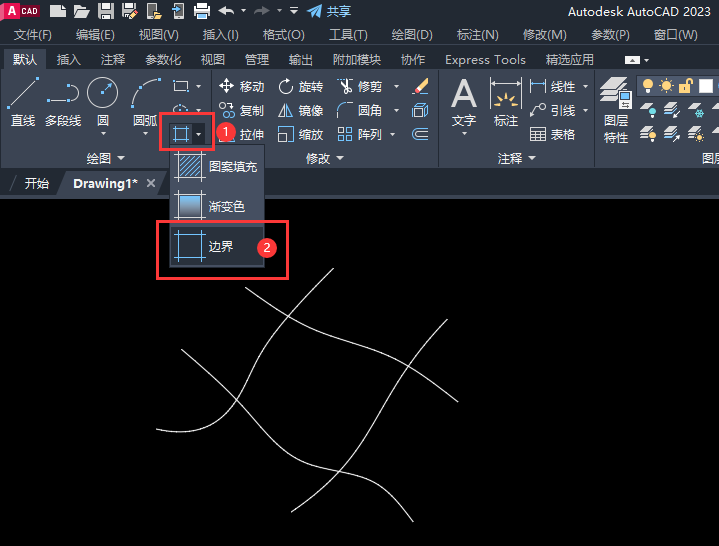Screen dimensions: 719x546
Task: Expand the 线性 dropdown arrow
Action: (585, 86)
